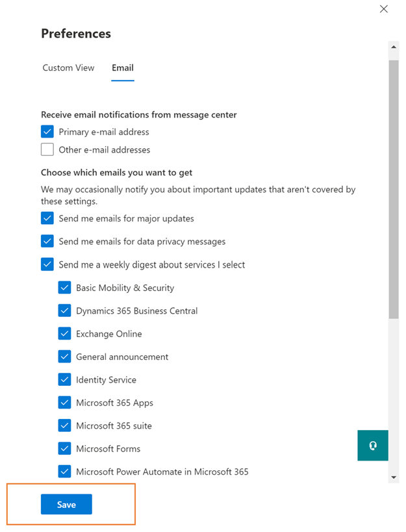Uncheck Primary e-mail address

coord(47,132)
